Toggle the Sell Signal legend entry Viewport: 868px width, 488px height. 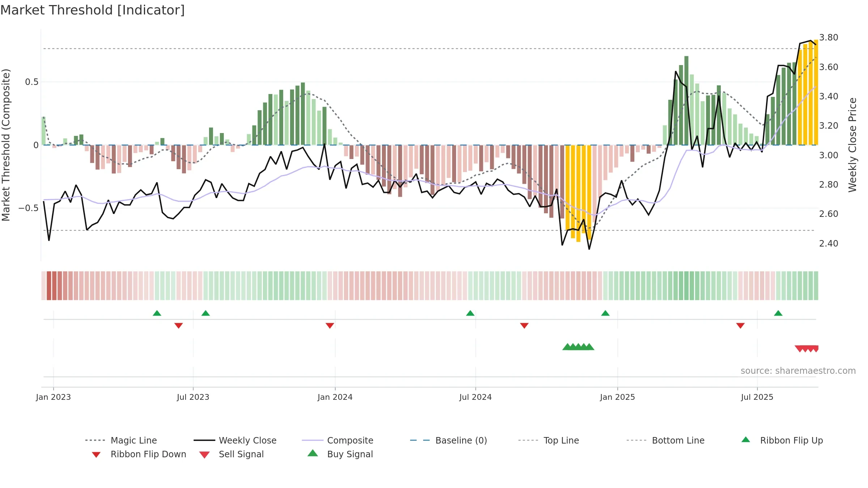point(231,454)
